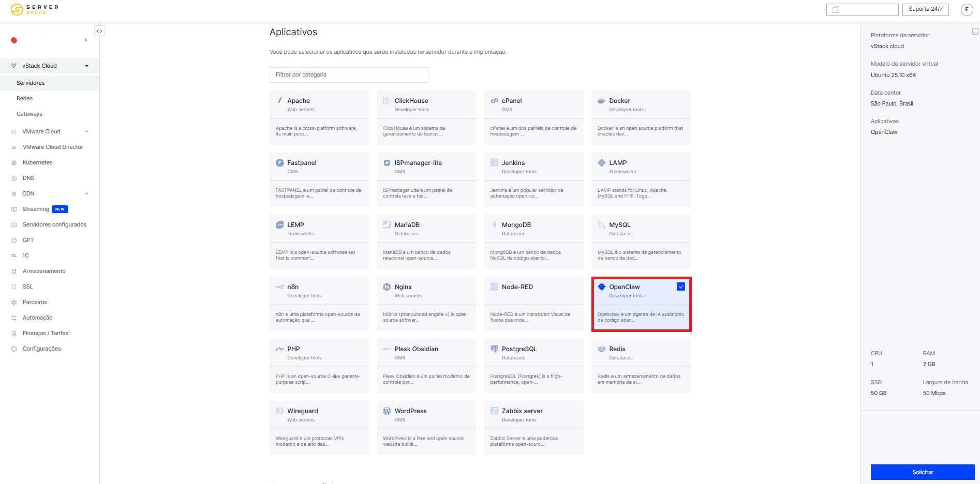This screenshot has width=980, height=484.
Task: Click the n8n application icon
Action: (280, 287)
